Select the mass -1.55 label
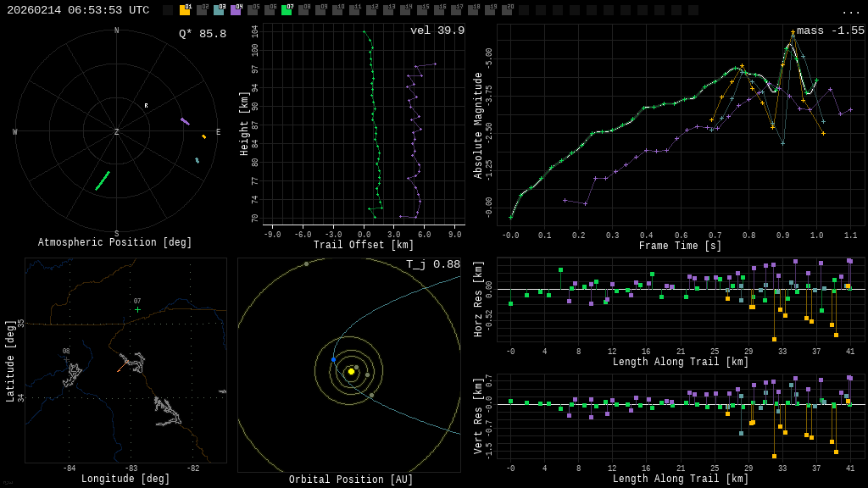The height and width of the screenshot is (488, 868). [830, 30]
